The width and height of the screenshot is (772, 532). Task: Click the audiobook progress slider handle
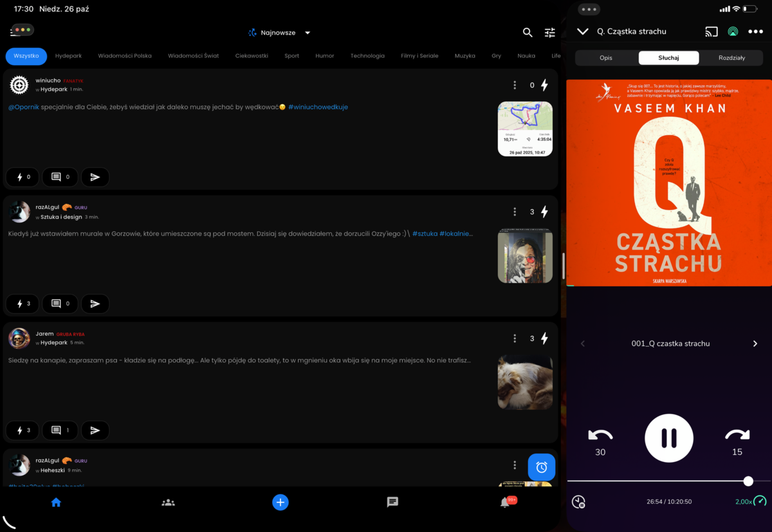[x=748, y=481]
